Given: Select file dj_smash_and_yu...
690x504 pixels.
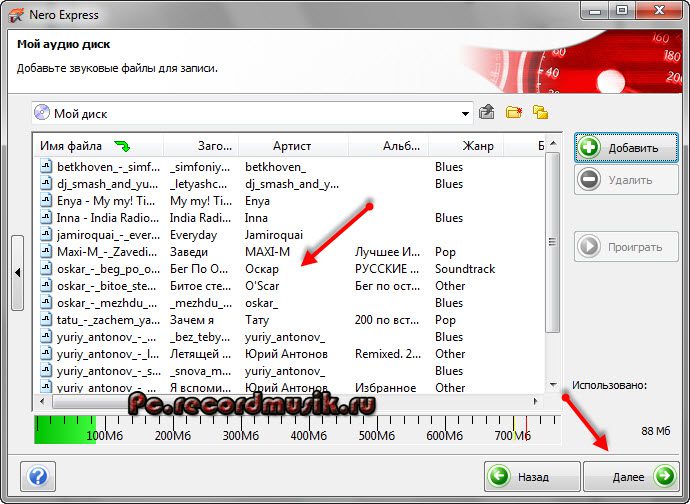Looking at the screenshot, I should (107, 184).
